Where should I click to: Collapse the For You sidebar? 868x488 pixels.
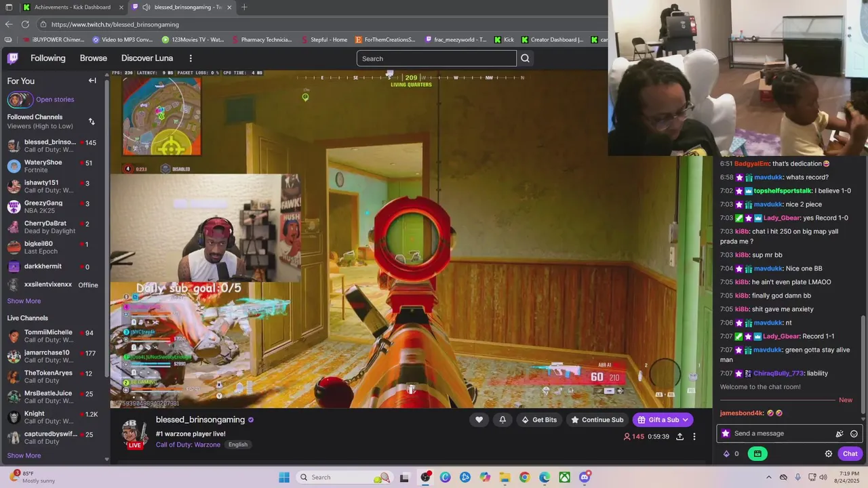pyautogui.click(x=92, y=81)
